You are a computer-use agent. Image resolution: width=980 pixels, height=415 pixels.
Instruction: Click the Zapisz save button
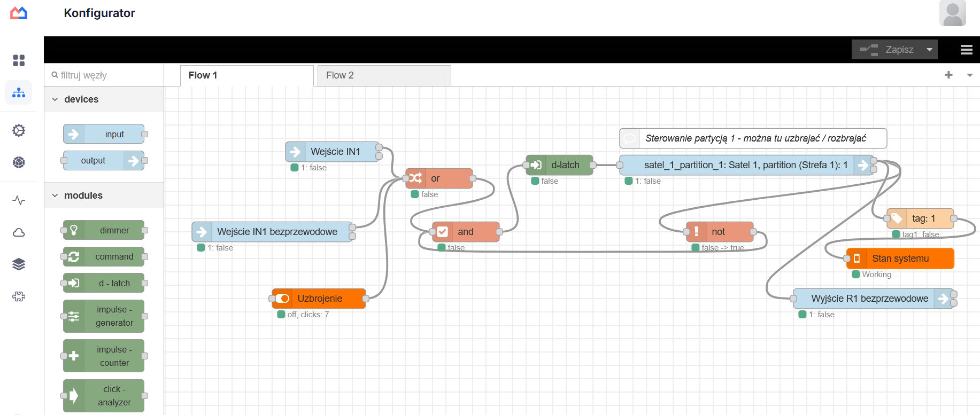[x=888, y=50]
